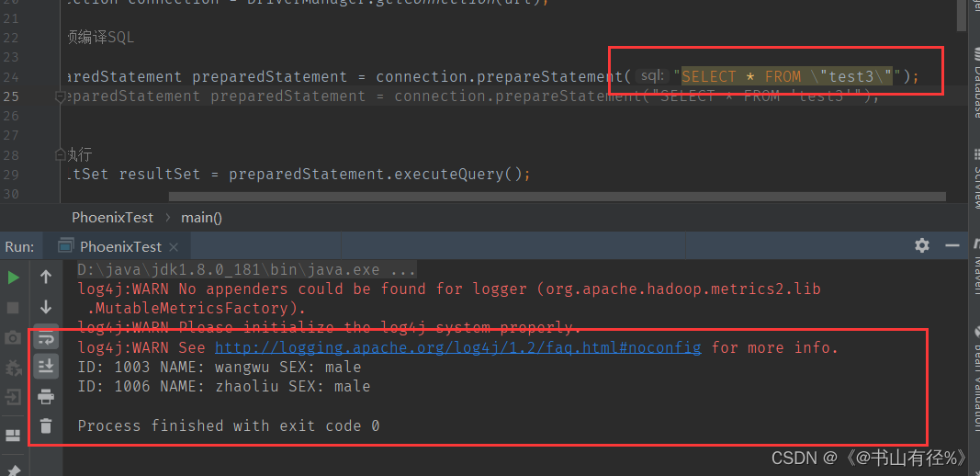Click the sql: parameter hint on line 24

[652, 76]
